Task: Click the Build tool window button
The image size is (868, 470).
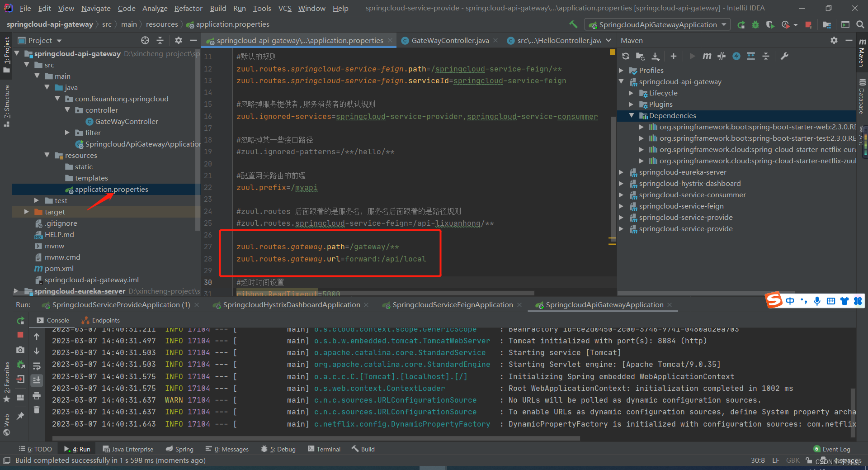Action: pyautogui.click(x=363, y=449)
